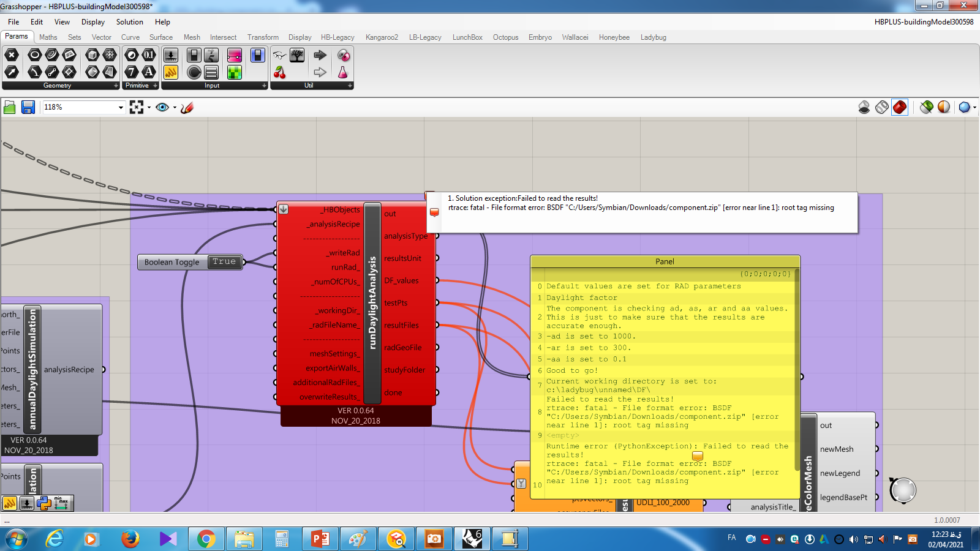This screenshot has width=980, height=551.
Task: Click the red error balloon on runDaylightAnalysis
Action: 434,212
